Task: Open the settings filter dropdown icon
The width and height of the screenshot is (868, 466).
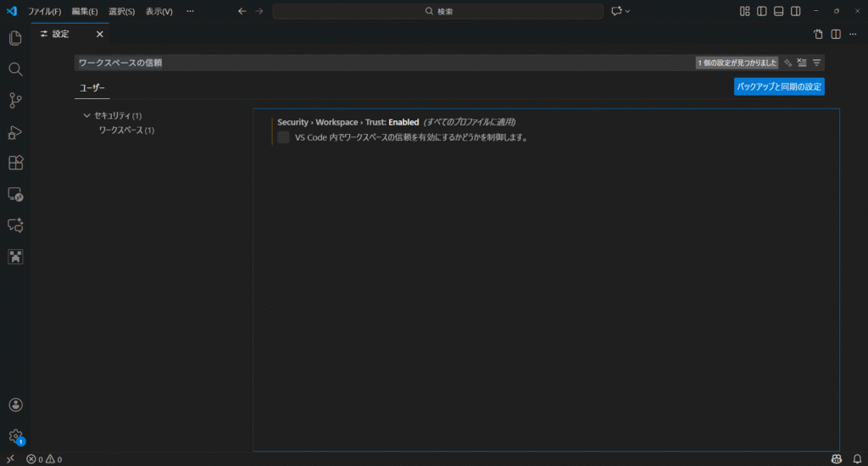Action: click(x=816, y=63)
